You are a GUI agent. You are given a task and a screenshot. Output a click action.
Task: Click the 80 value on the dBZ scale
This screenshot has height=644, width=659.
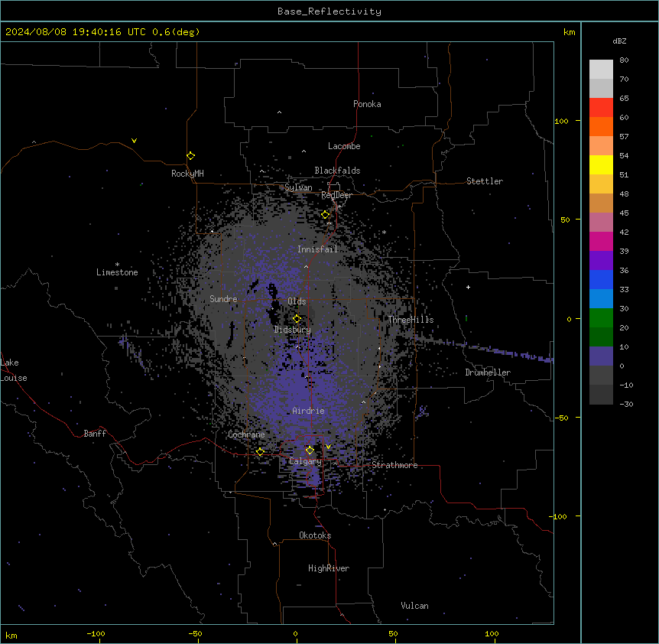click(624, 60)
